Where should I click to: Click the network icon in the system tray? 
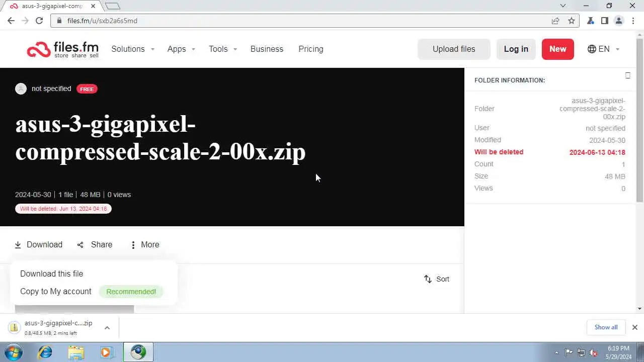click(581, 352)
